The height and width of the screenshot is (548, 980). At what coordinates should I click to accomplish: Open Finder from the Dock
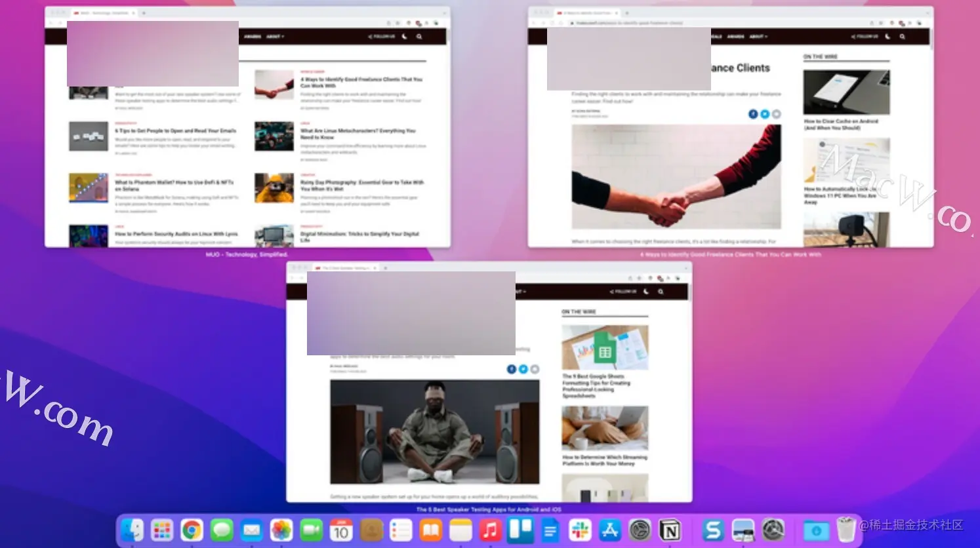coord(132,530)
